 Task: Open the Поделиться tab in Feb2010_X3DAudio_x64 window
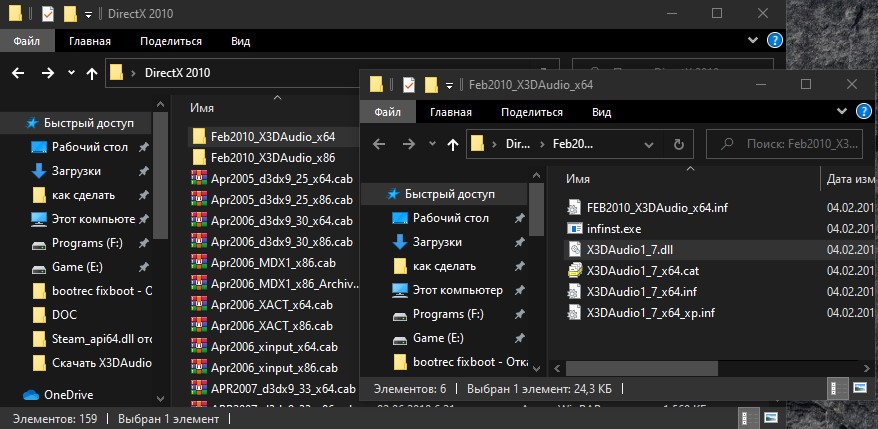point(532,112)
